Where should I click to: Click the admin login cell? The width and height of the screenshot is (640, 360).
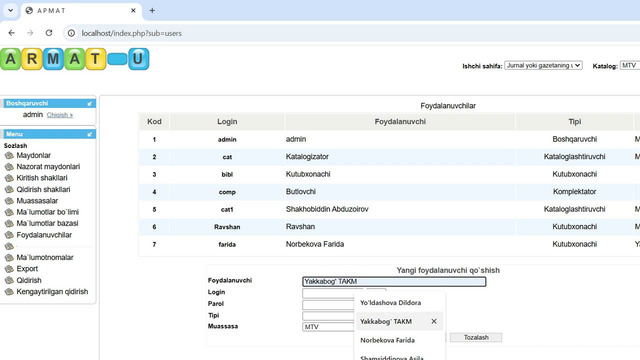[227, 140]
